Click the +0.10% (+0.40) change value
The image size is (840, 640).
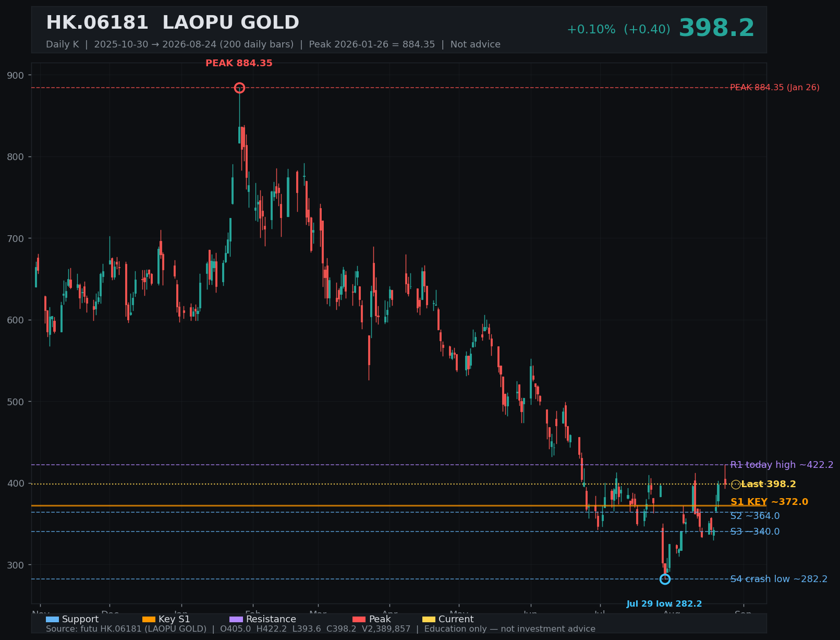[x=618, y=30]
